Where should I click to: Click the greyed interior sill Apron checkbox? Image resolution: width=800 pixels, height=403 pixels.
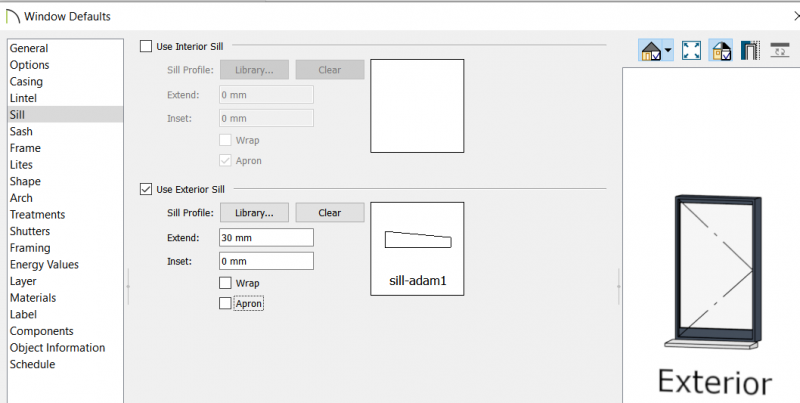225,160
